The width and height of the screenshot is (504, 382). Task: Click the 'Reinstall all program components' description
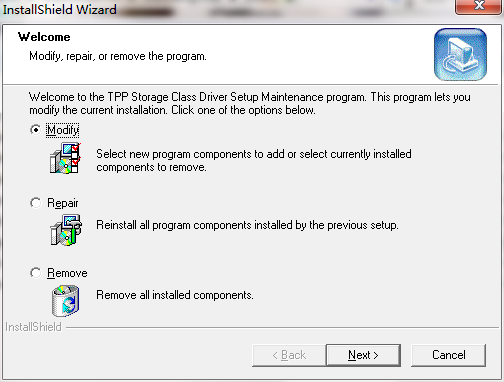247,225
